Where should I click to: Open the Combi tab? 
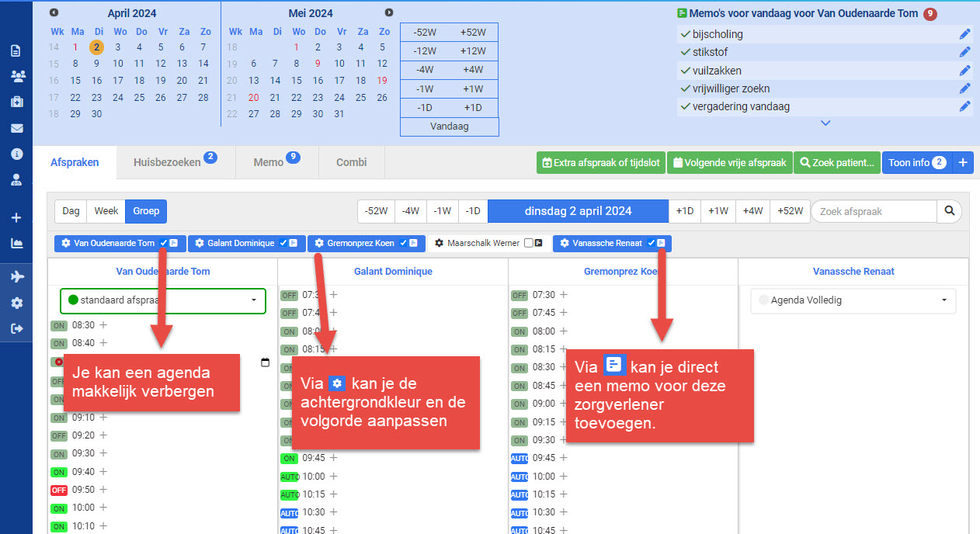point(351,162)
